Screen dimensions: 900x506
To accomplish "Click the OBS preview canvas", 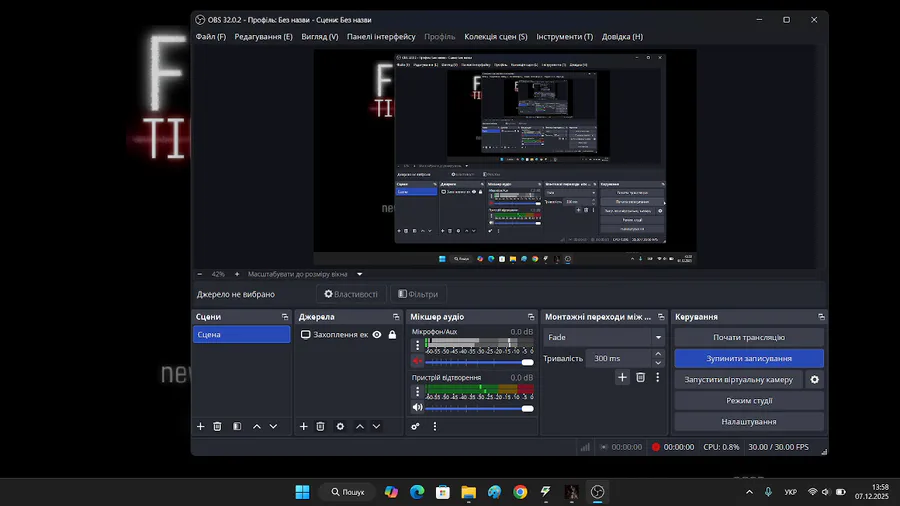I will [505, 157].
